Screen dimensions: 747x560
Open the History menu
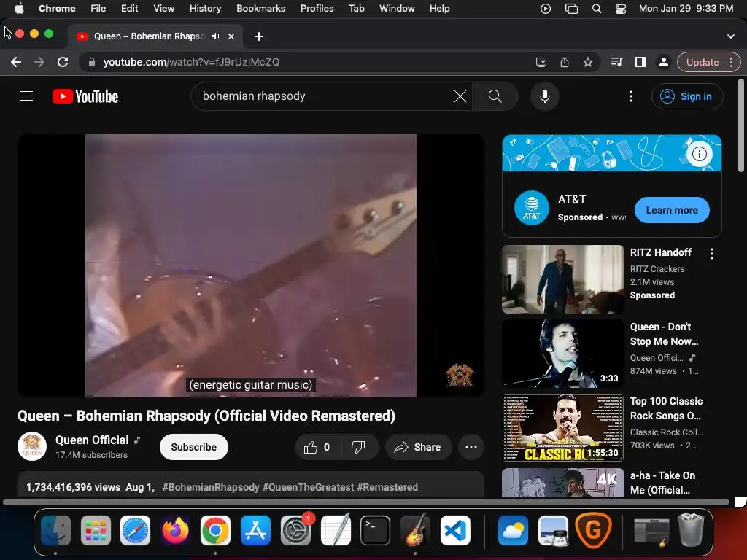[205, 8]
